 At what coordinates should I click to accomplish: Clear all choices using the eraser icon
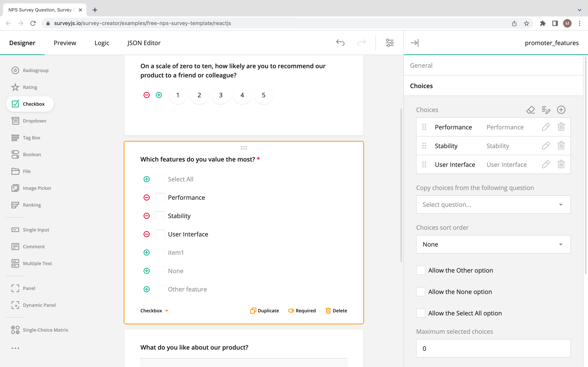(x=531, y=110)
